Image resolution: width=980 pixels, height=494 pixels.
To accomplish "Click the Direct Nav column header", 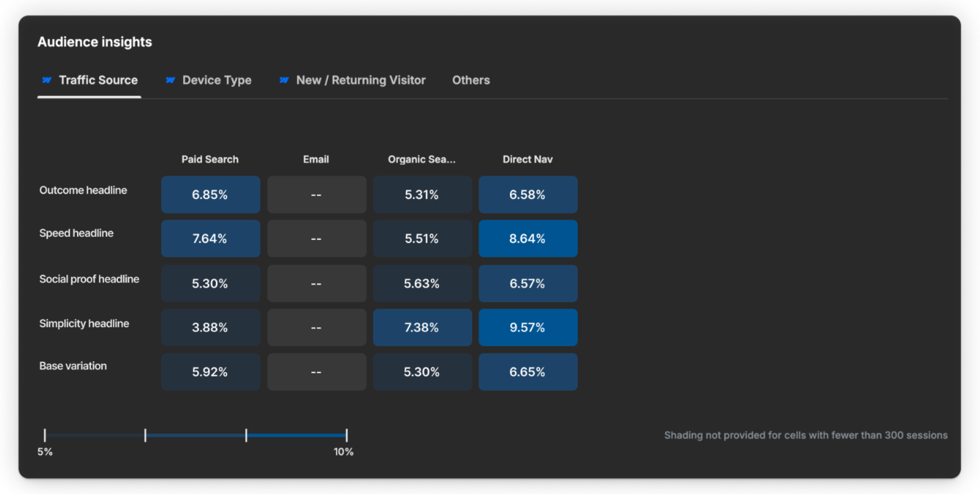I will click(x=528, y=159).
